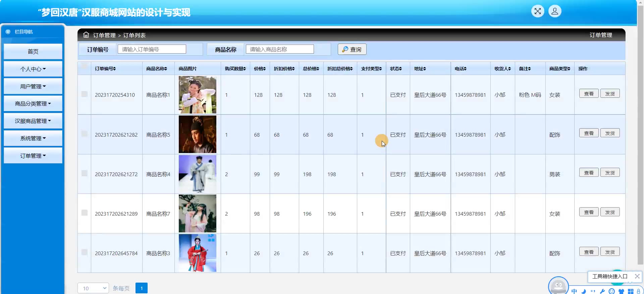Click 查看 for 商品名称7 order
The image size is (644, 294).
(589, 212)
